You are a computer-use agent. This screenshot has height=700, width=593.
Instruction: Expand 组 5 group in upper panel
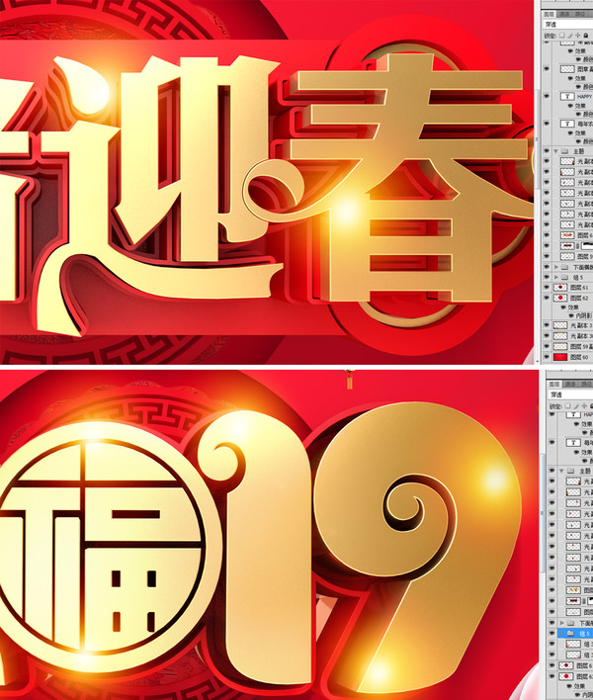[556, 277]
